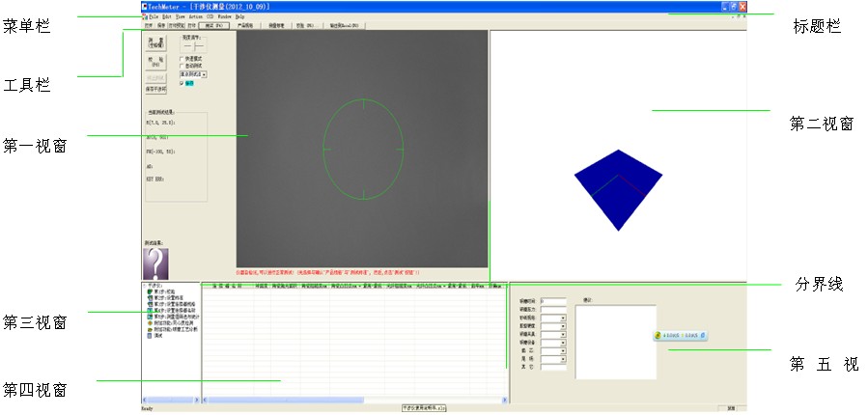Click the 打印预览 toolbar button
The image size is (868, 415).
click(x=176, y=25)
